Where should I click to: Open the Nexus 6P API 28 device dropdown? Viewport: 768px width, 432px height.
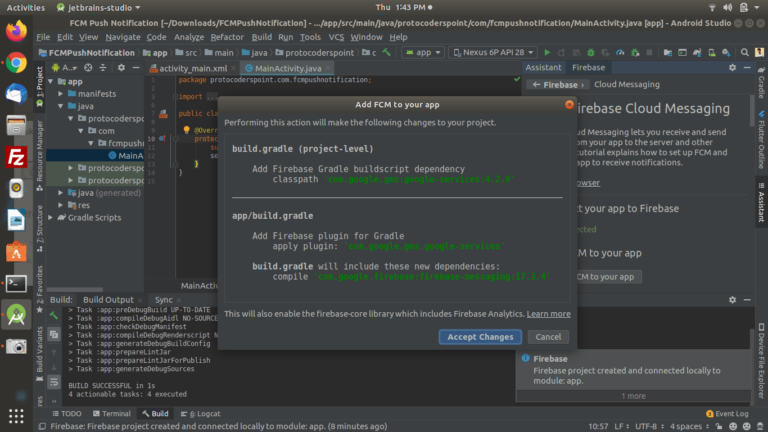point(493,52)
